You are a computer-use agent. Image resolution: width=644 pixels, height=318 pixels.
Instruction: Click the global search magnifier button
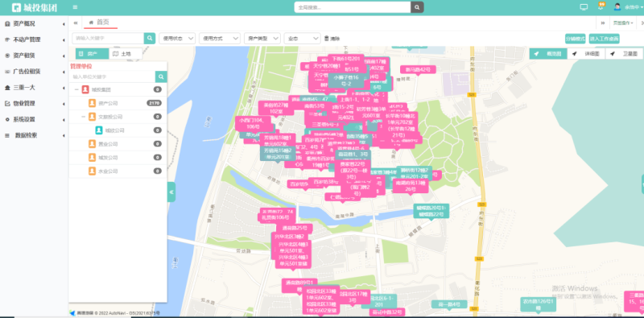[x=417, y=7]
